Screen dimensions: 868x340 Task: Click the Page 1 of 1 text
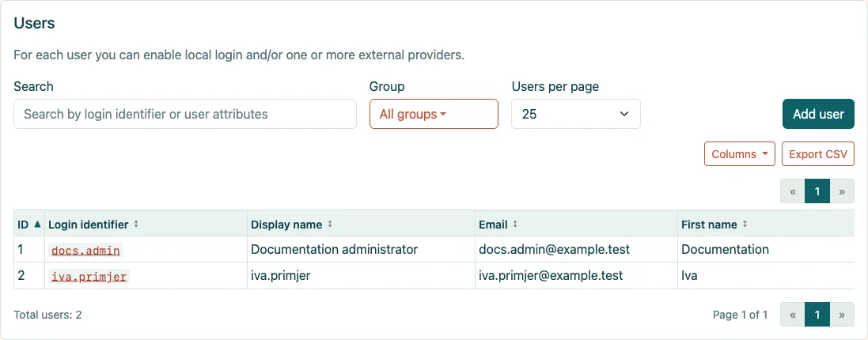click(740, 315)
